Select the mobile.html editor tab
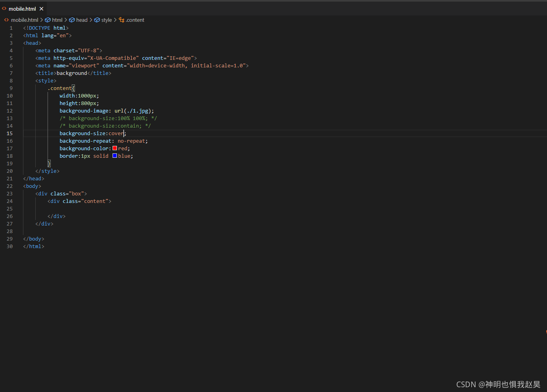This screenshot has width=547, height=392. pyautogui.click(x=23, y=9)
